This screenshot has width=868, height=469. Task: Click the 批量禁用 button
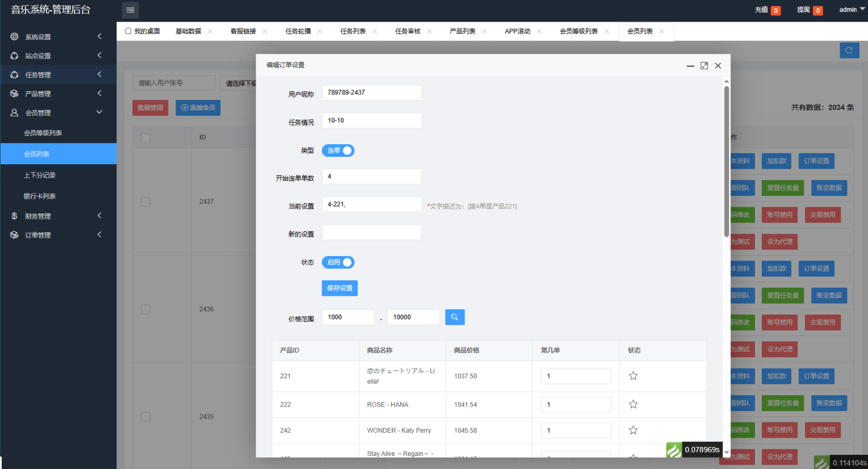[151, 108]
